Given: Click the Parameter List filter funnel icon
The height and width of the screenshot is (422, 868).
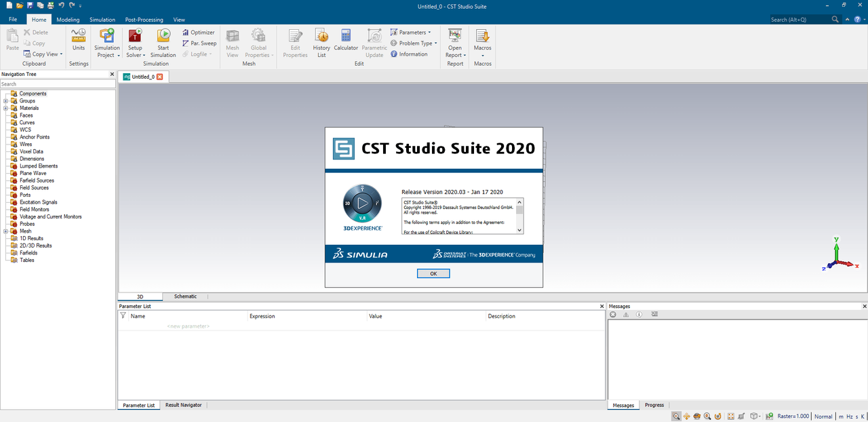Looking at the screenshot, I should coord(123,315).
